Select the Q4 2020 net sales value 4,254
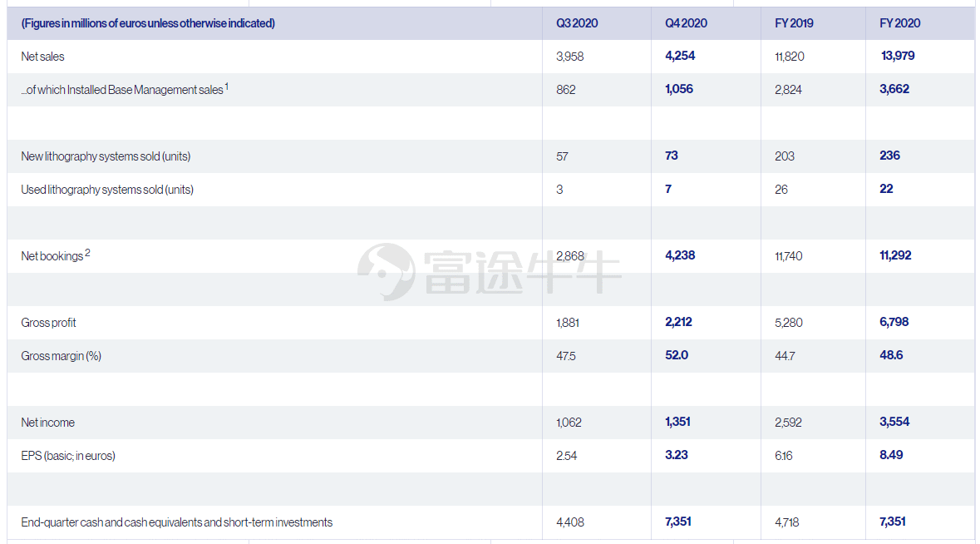This screenshot has width=980, height=544. coord(680,56)
